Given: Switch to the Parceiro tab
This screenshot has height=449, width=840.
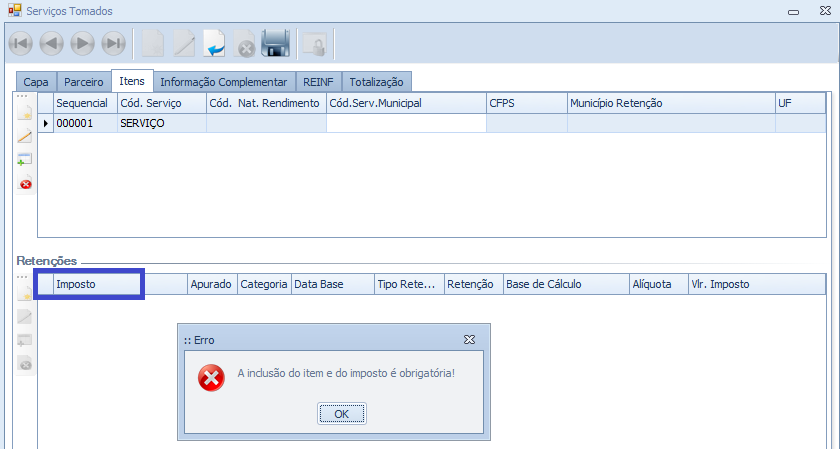Looking at the screenshot, I should point(84,82).
